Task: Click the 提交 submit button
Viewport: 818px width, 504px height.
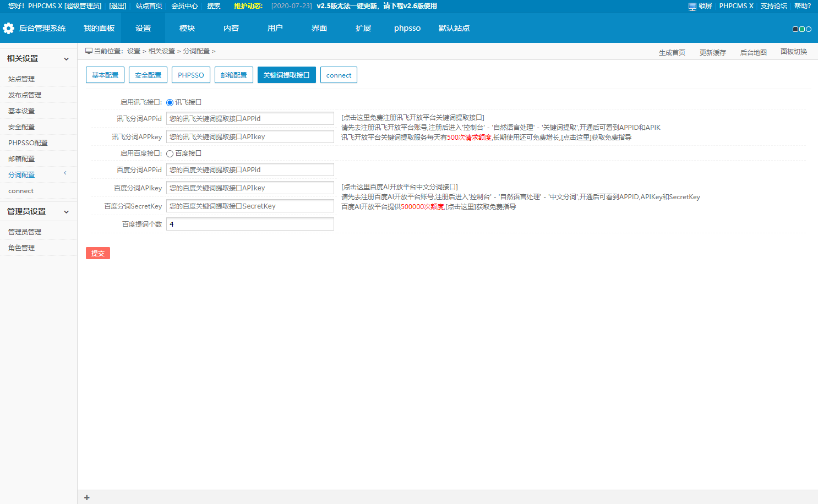Action: click(97, 253)
